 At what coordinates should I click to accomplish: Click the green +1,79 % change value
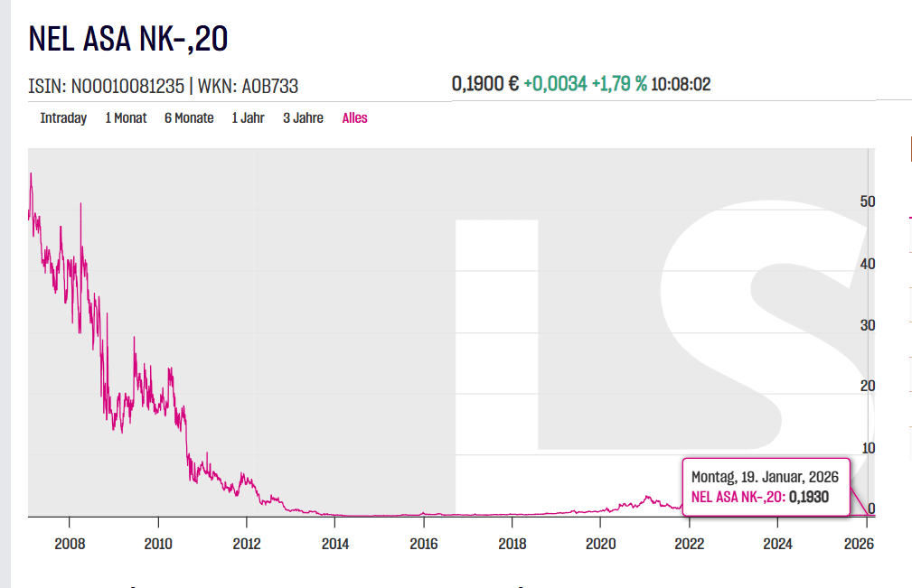619,84
